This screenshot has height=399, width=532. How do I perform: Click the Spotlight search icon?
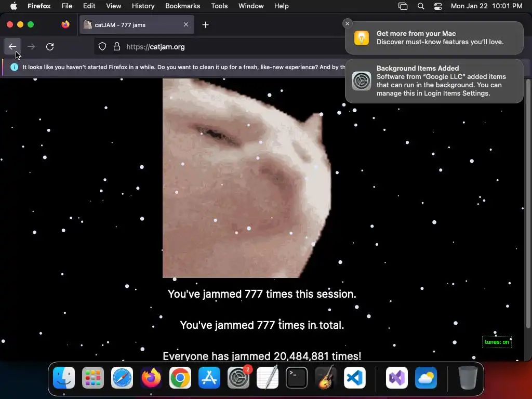tap(421, 6)
